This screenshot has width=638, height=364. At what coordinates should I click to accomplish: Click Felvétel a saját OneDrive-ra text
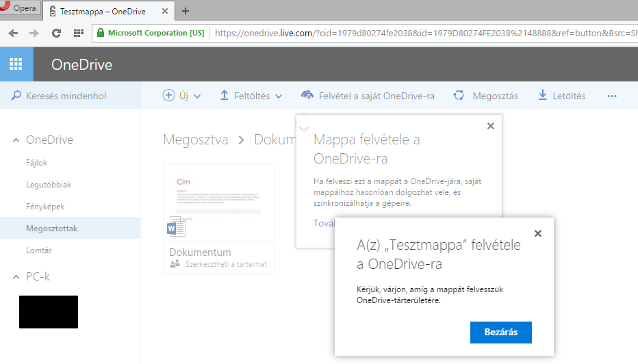coord(377,96)
